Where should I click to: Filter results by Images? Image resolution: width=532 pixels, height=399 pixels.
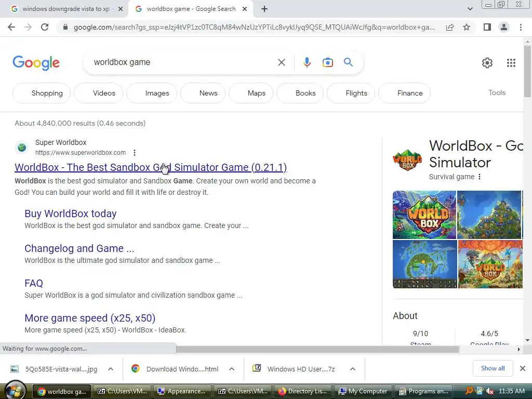(152, 93)
